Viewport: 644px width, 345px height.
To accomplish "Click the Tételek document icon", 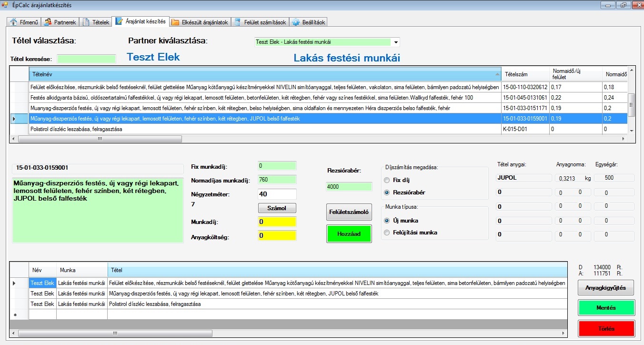I will coord(86,22).
